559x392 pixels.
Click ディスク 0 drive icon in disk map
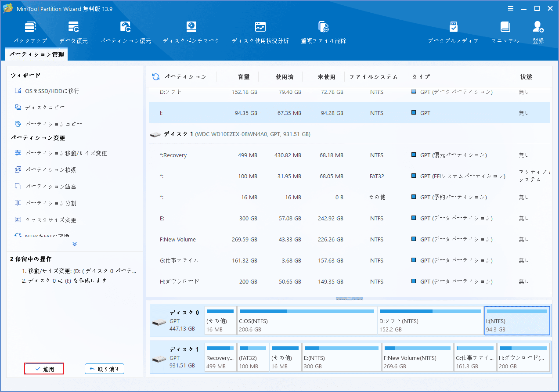click(159, 323)
